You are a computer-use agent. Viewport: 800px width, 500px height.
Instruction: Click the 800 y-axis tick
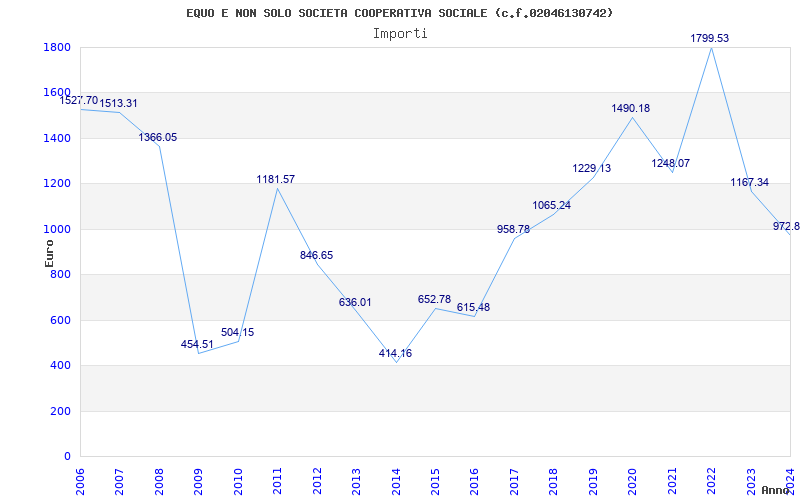60,275
